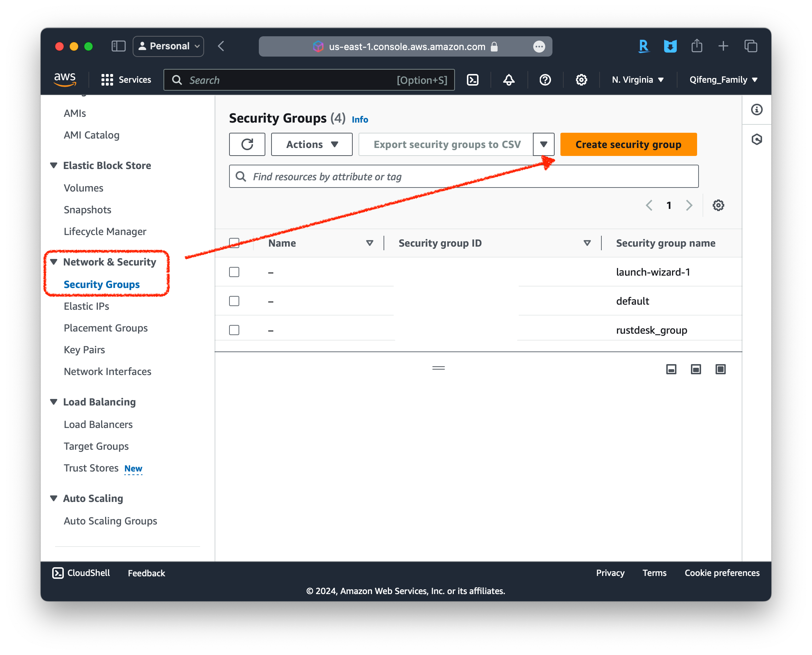Select all security groups checkbox
Image resolution: width=812 pixels, height=655 pixels.
[234, 243]
